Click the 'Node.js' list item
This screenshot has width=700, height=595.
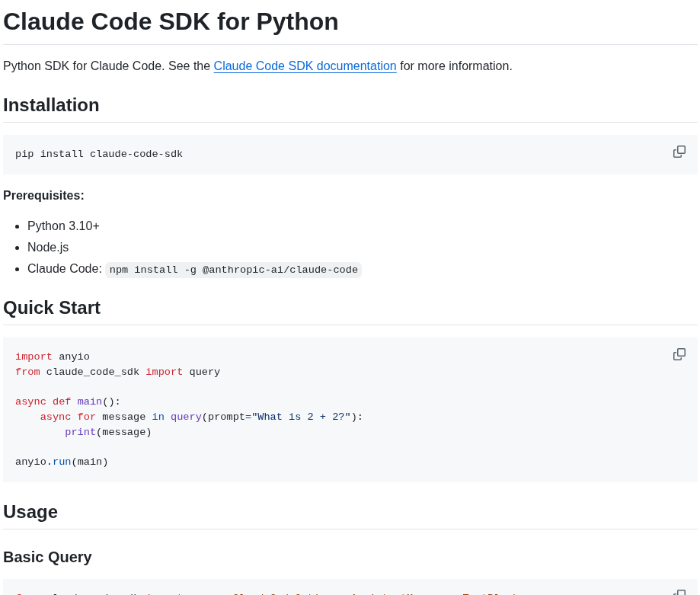[x=48, y=248]
